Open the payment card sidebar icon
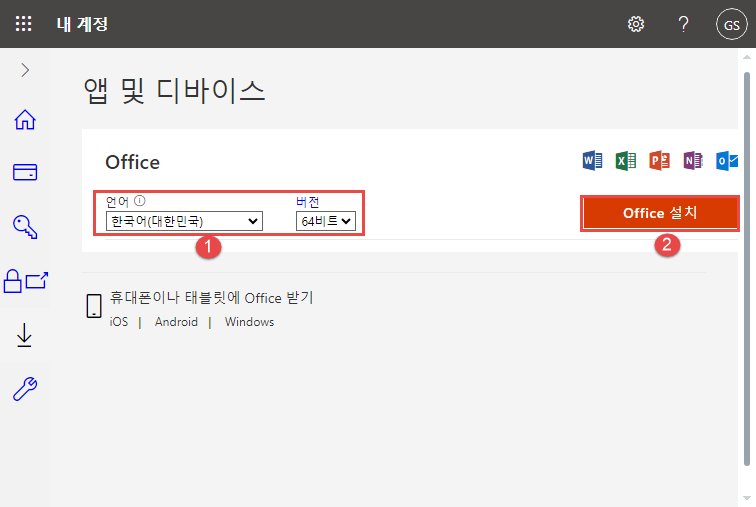 coord(25,172)
